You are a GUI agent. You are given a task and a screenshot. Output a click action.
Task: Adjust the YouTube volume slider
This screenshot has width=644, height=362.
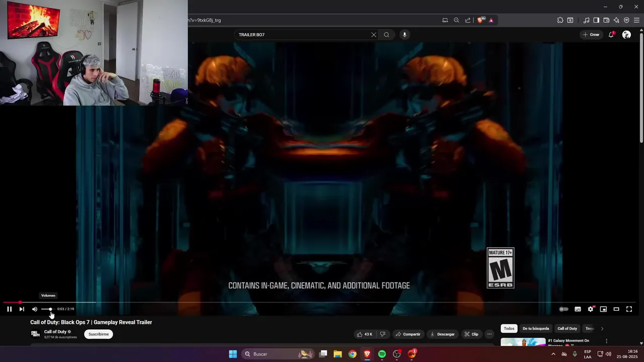click(47, 309)
